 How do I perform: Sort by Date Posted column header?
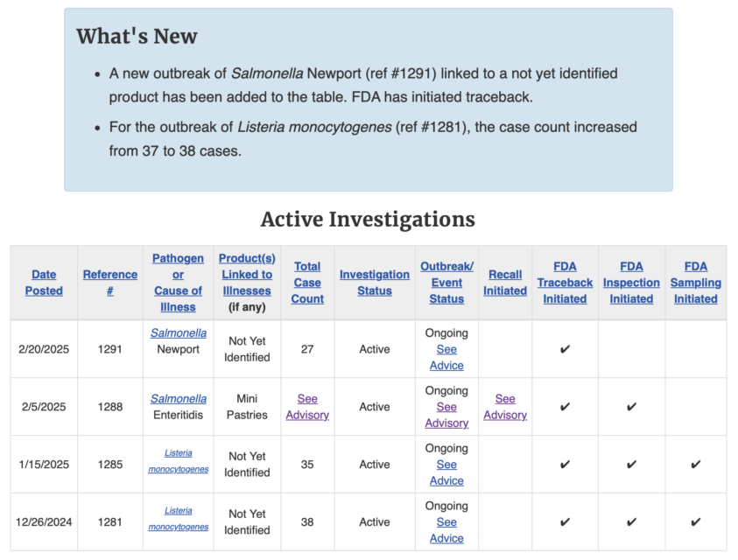click(44, 283)
